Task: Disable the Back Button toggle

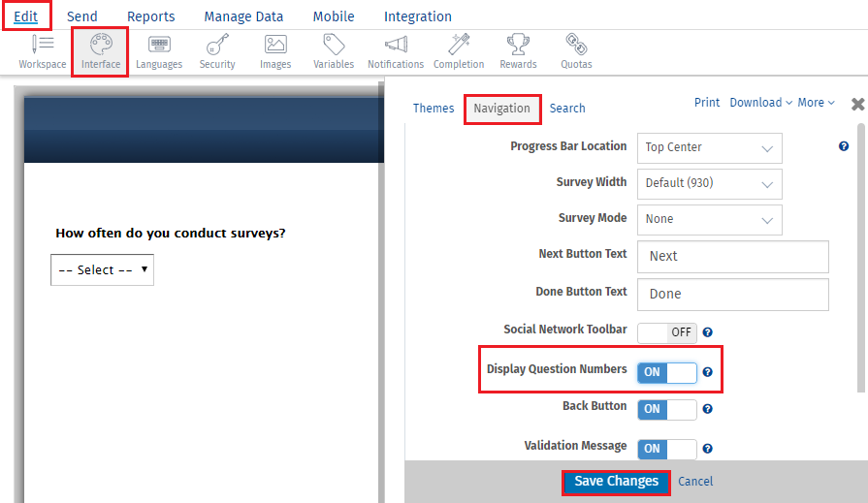Action: [667, 409]
